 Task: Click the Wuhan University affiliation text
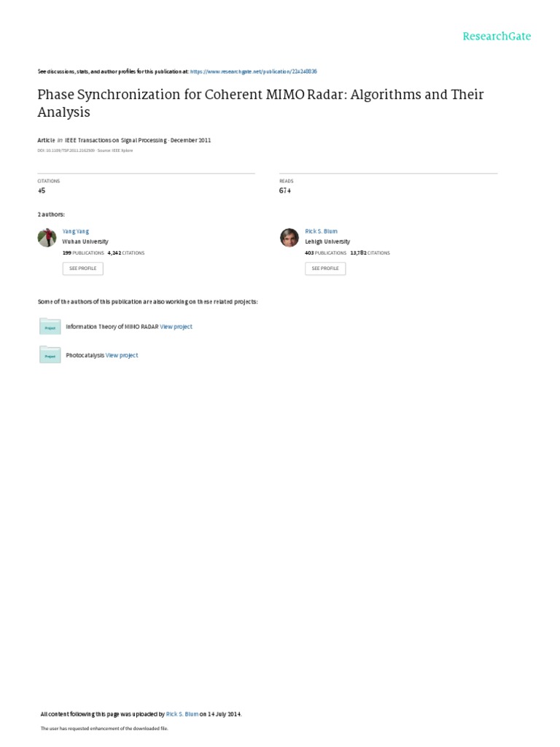pos(85,241)
